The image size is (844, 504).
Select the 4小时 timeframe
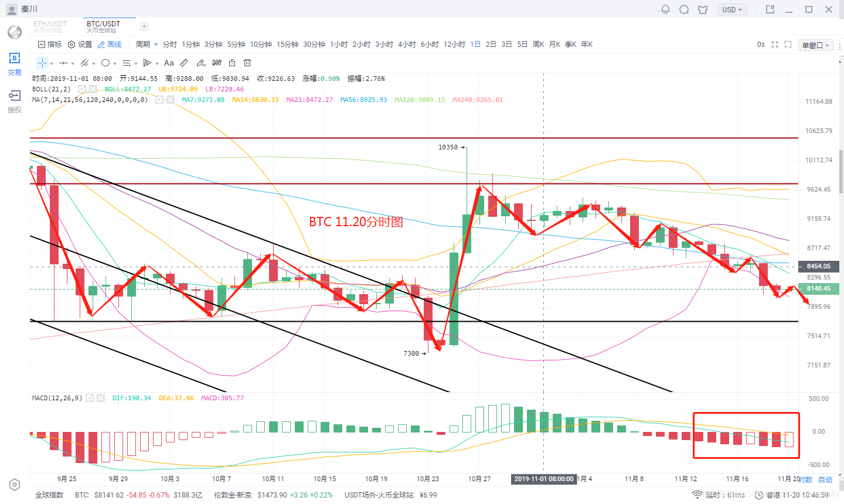point(407,45)
